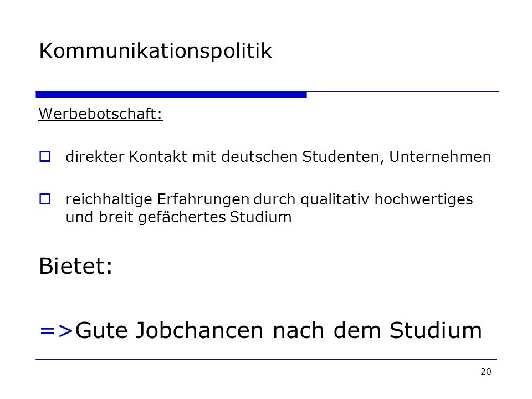Click the Kommunikationspolitik slide title
This screenshot has width=532, height=399.
click(x=155, y=51)
